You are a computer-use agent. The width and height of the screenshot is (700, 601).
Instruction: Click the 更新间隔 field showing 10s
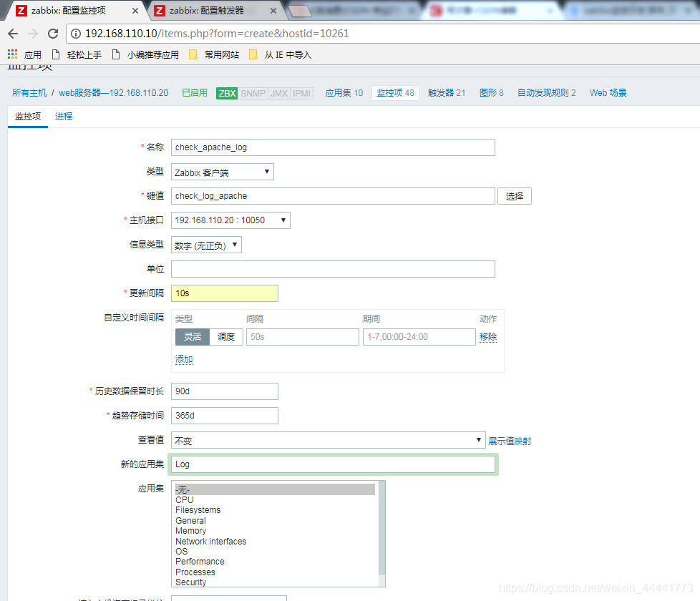coord(225,293)
